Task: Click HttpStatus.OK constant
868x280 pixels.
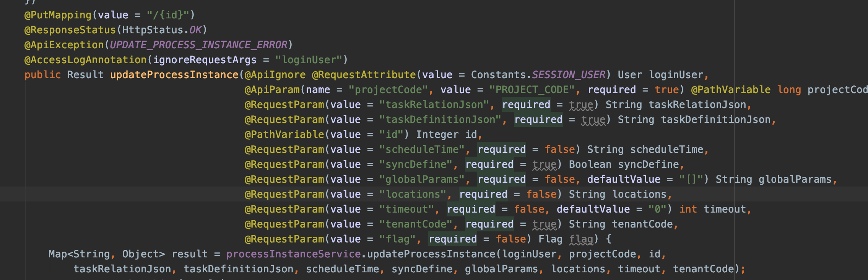Action: pyautogui.click(x=162, y=30)
